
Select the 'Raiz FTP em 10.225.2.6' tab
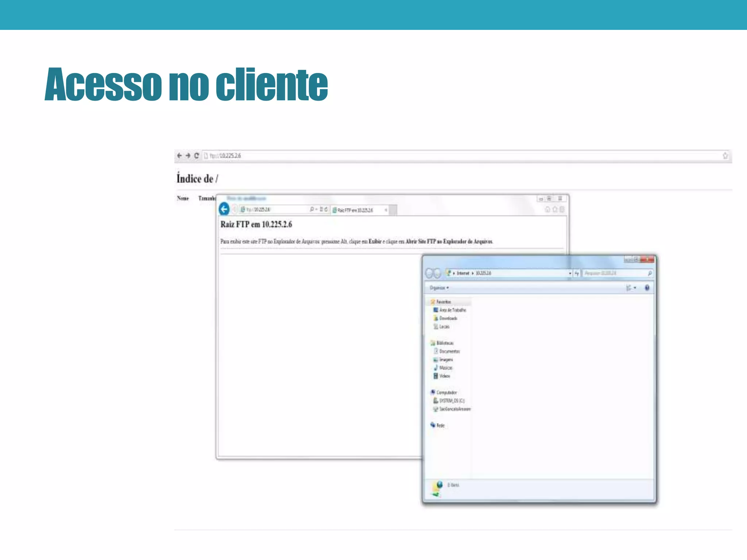click(x=355, y=210)
